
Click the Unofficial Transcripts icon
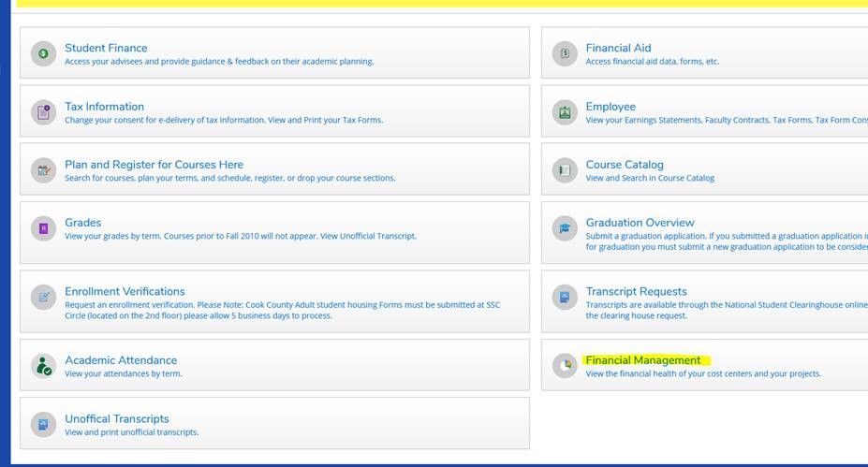(x=43, y=425)
